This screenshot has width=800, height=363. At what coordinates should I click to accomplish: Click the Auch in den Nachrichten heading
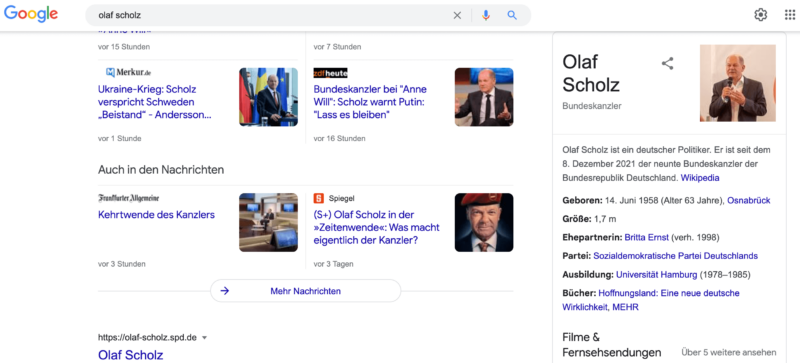(x=161, y=170)
